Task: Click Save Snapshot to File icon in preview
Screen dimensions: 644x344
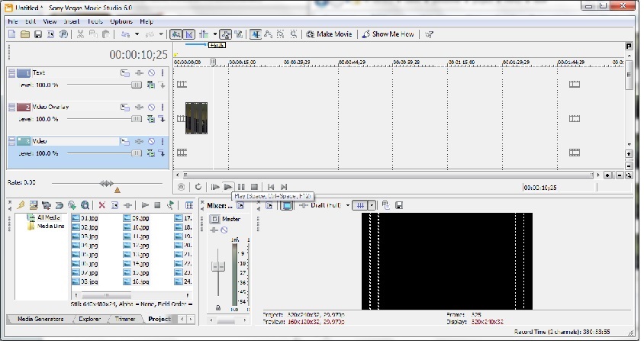Action: 399,206
